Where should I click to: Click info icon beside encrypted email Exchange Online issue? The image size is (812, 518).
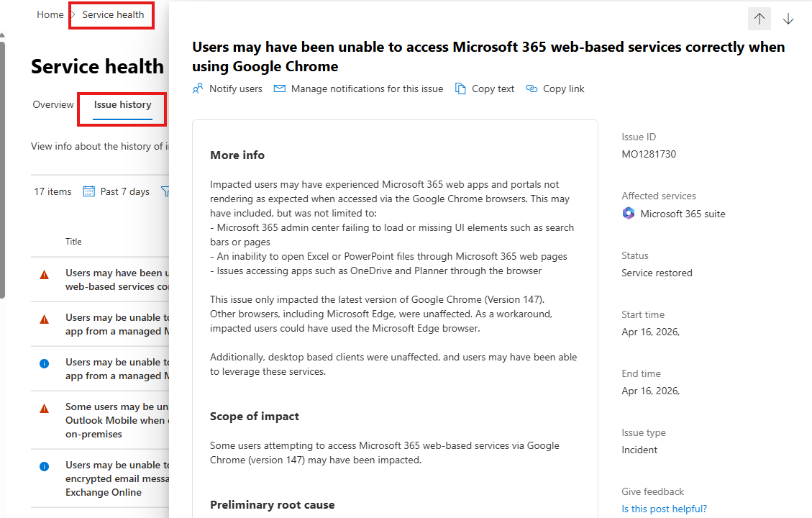pyautogui.click(x=45, y=467)
